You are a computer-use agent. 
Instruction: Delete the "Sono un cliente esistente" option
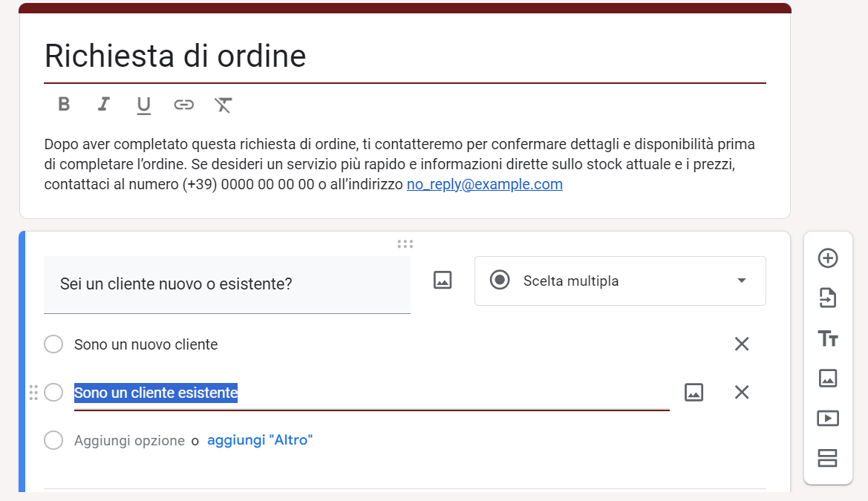click(742, 392)
